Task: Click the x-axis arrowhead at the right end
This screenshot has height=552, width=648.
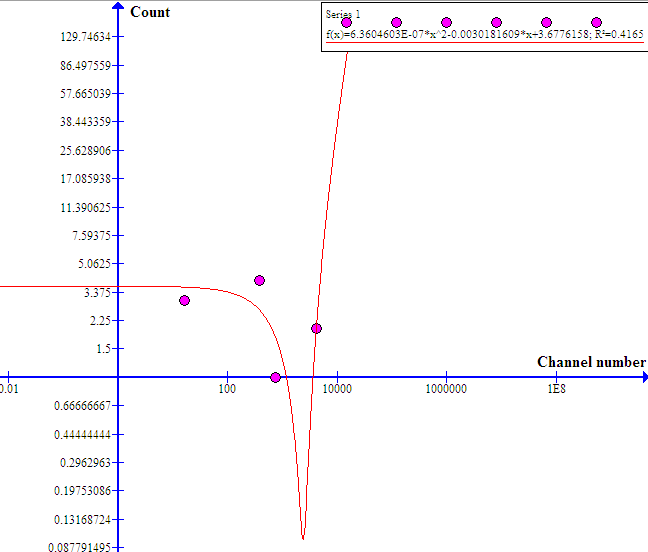Action: 641,377
